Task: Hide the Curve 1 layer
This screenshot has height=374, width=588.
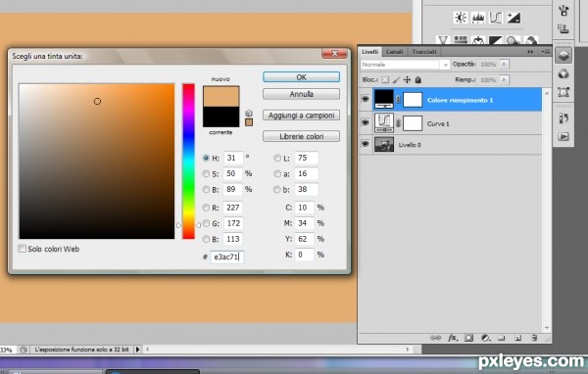Action: 365,122
